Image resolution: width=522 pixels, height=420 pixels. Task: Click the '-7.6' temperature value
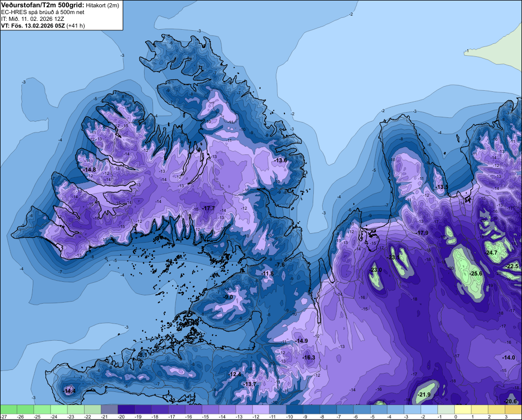tap(280, 265)
